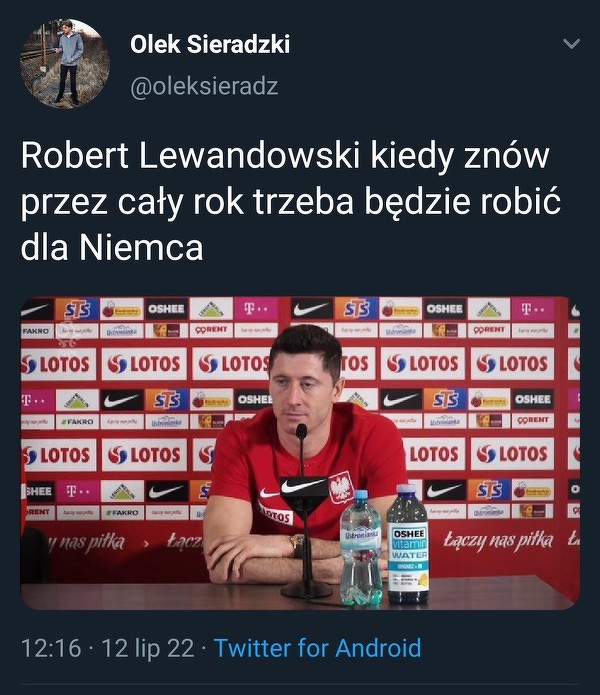Click the 12:16 timestamp
This screenshot has width=600, height=695.
[x=51, y=648]
